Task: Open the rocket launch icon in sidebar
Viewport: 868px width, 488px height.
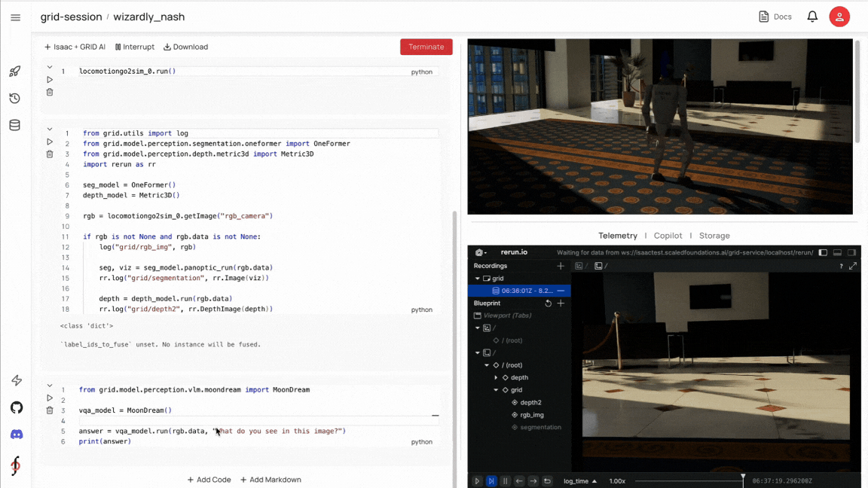Action: click(15, 72)
